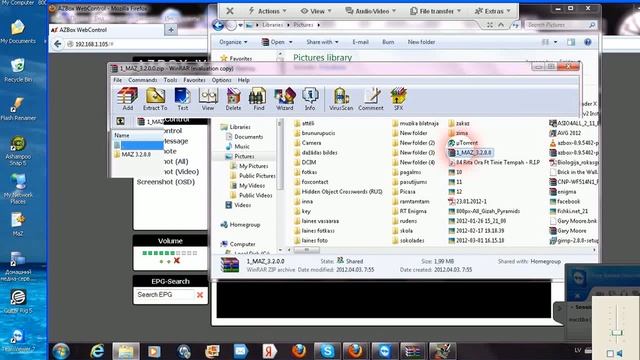The height and width of the screenshot is (360, 640).
Task: Open My Network Places desktop icon
Action: pos(18,189)
